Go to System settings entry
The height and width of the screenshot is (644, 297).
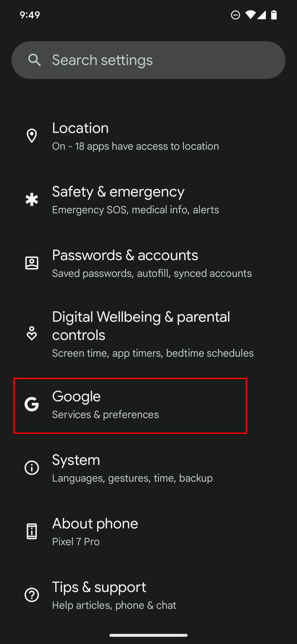pos(148,468)
